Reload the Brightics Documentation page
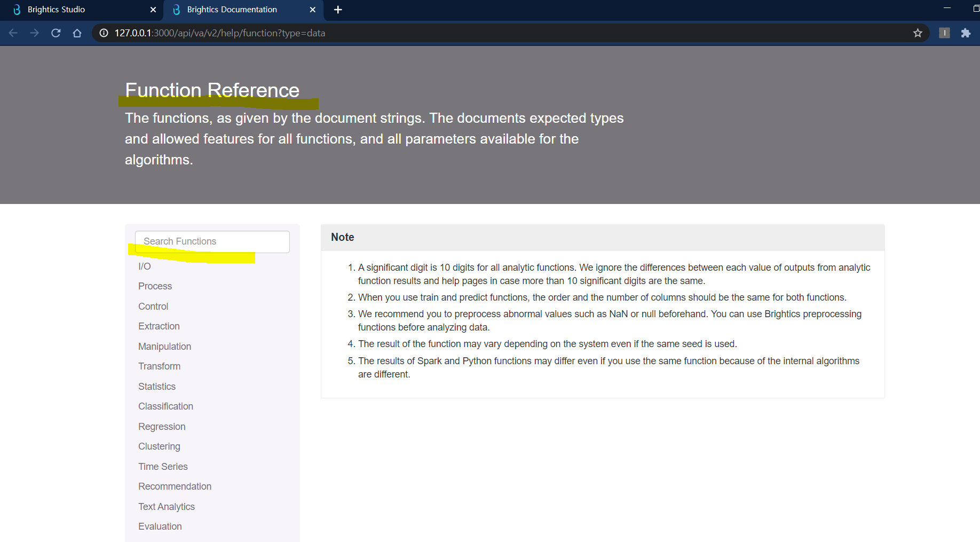980x542 pixels. pos(56,33)
